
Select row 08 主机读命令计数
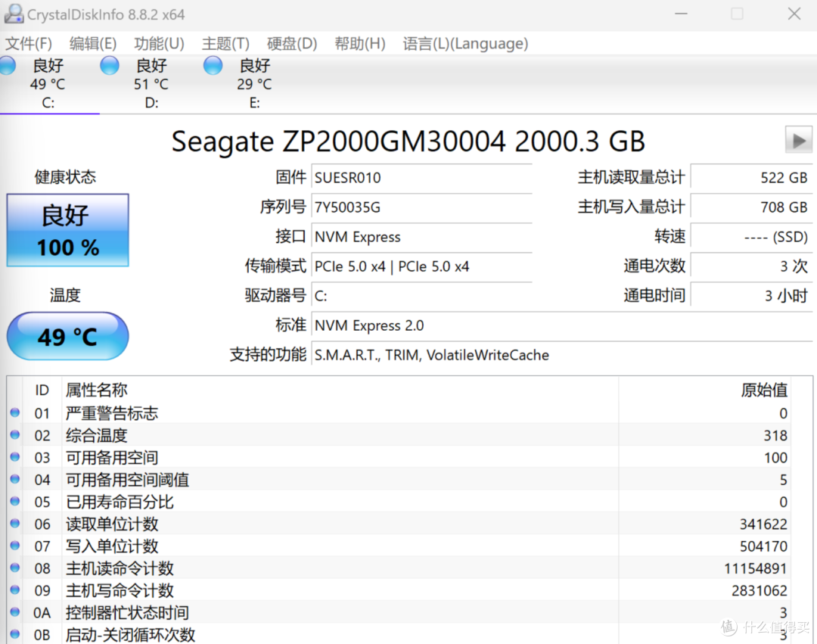(x=399, y=568)
